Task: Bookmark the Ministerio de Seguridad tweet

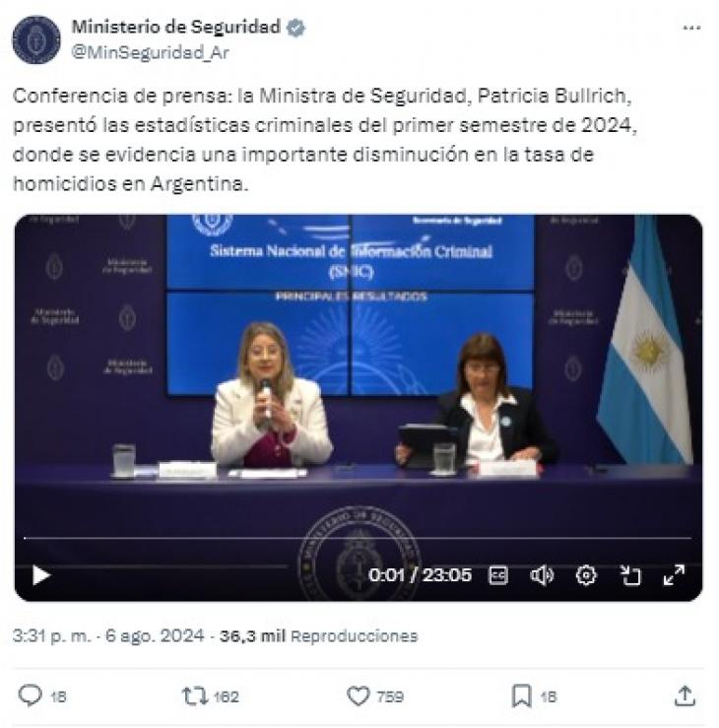Action: pyautogui.click(x=522, y=695)
